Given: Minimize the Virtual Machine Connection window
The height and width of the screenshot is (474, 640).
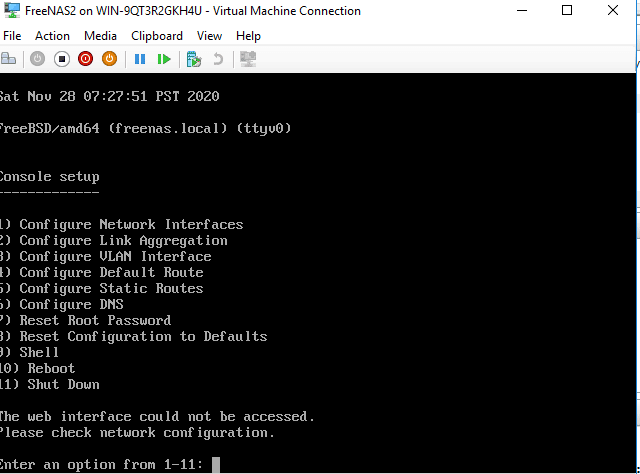Looking at the screenshot, I should point(522,11).
